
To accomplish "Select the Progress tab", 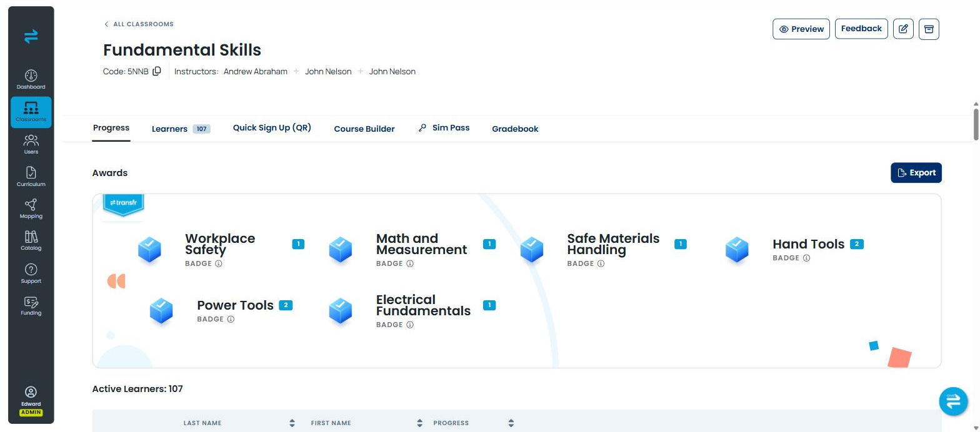I will (x=111, y=128).
